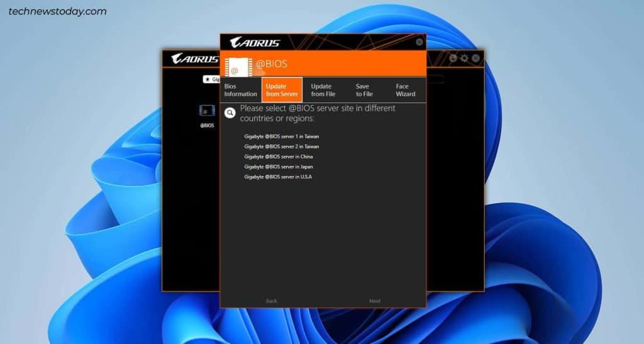The width and height of the screenshot is (644, 344).
Task: Close the background App Center window
Action: pos(475,58)
